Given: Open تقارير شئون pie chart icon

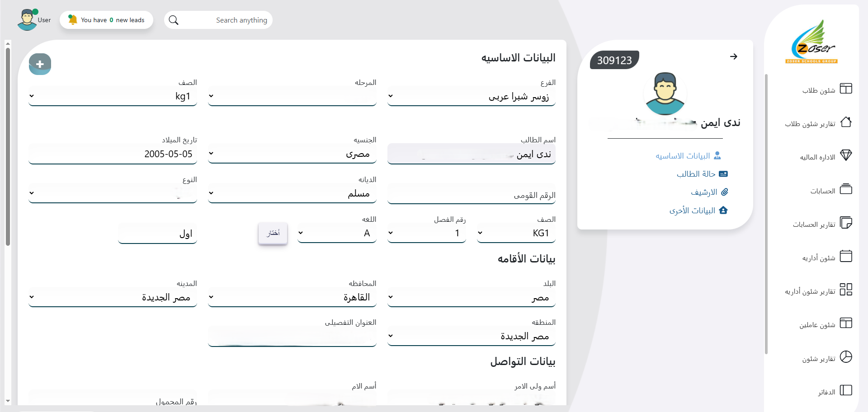Looking at the screenshot, I should tap(845, 357).
